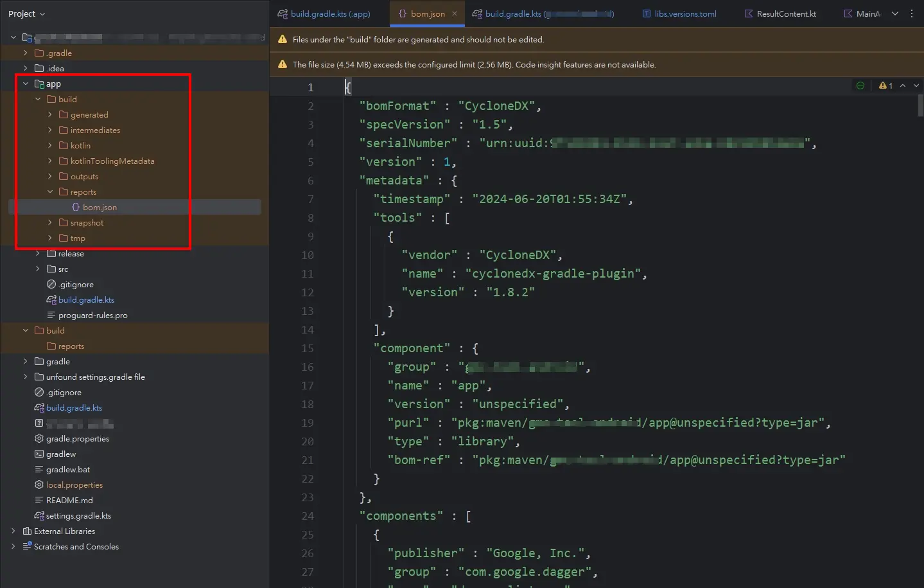Open editor tab options menu
Viewport: 924px width, 588px height.
point(911,13)
